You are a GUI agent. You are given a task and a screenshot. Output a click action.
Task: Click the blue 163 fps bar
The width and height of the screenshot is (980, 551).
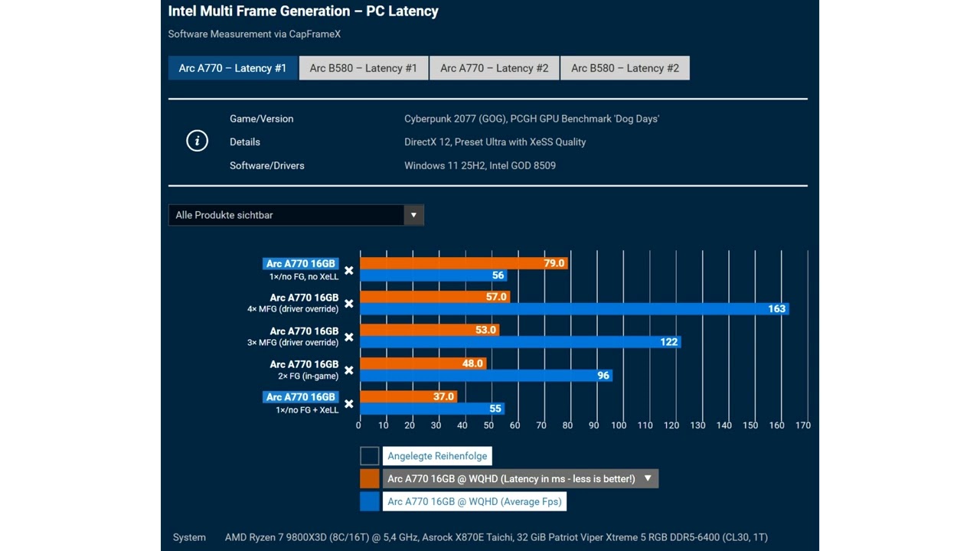(x=574, y=309)
